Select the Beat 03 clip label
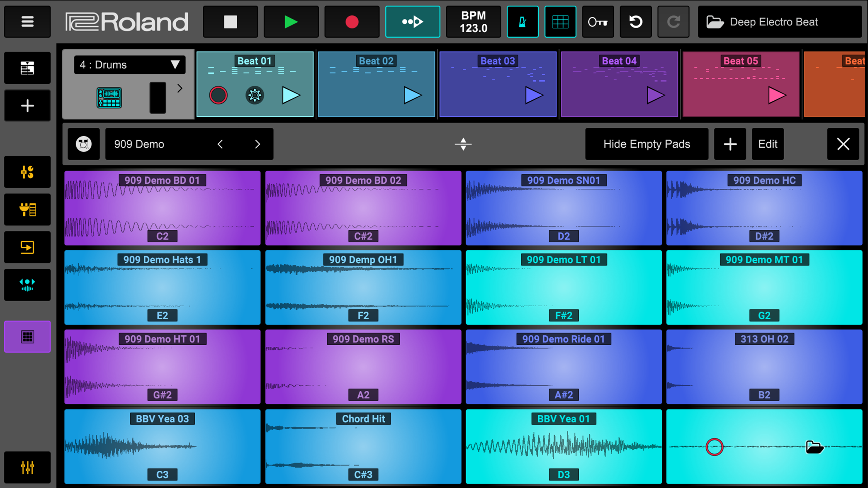This screenshot has height=488, width=868. [497, 61]
